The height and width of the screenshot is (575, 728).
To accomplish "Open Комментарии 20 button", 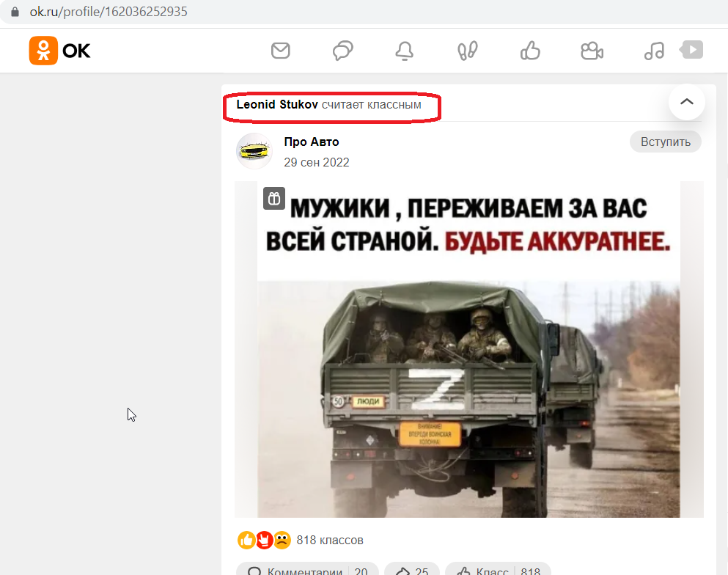I will 307,571.
